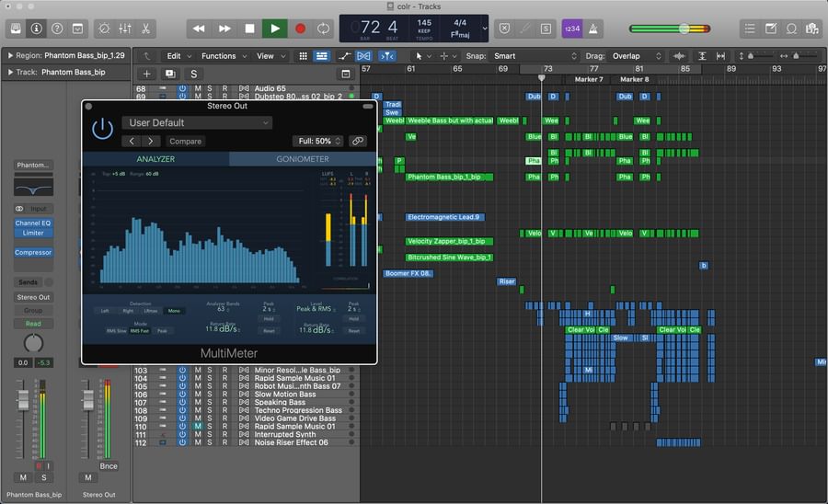828x504 pixels.
Task: Open the media Browsers icon
Action: point(811,29)
